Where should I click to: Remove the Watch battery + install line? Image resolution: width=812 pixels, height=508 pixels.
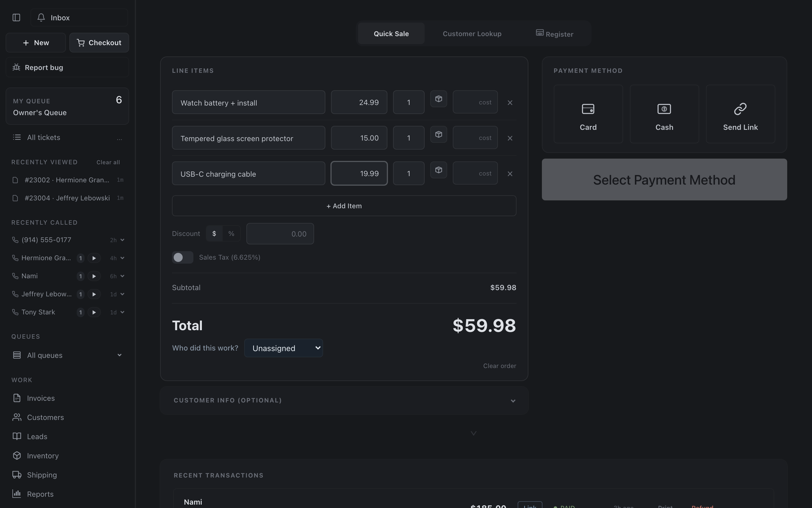pos(510,102)
